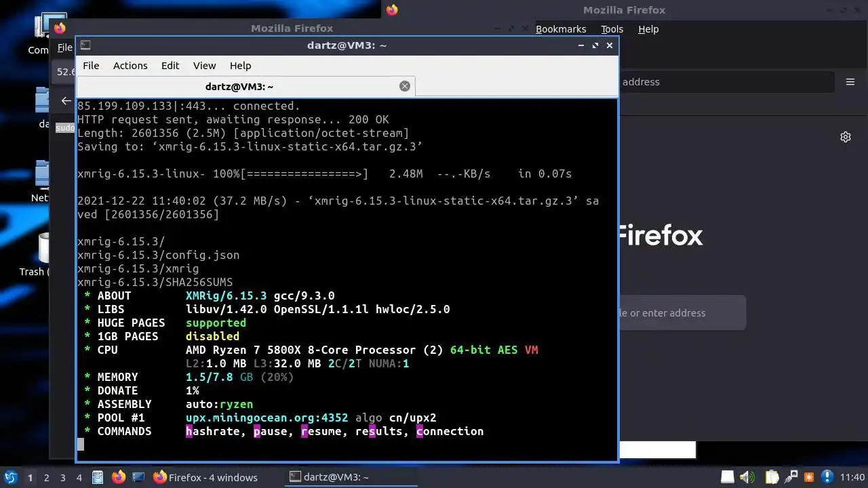Go back in the background Firefox window
Image resolution: width=868 pixels, height=488 pixels.
[66, 100]
